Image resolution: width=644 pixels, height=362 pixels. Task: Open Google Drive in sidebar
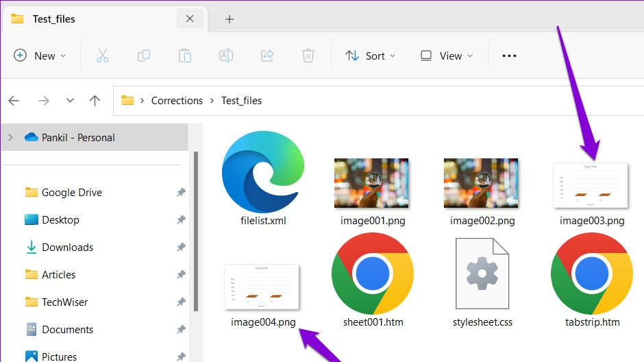coord(72,192)
